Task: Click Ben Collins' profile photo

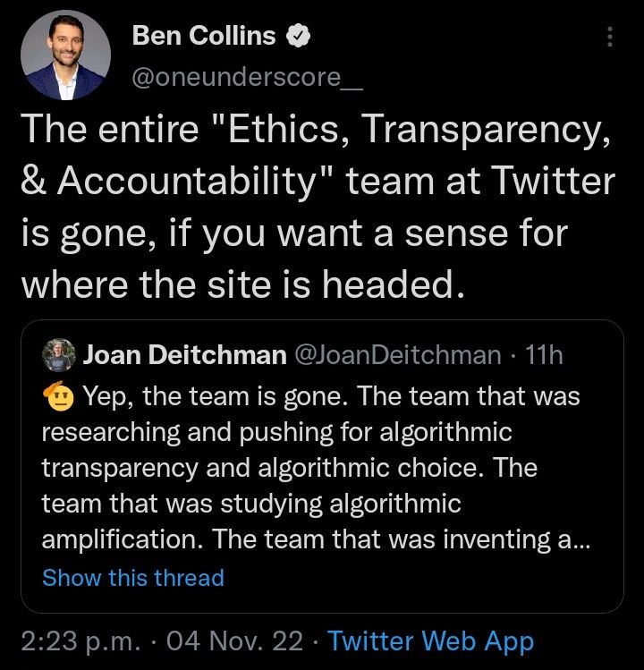Action: 66,56
